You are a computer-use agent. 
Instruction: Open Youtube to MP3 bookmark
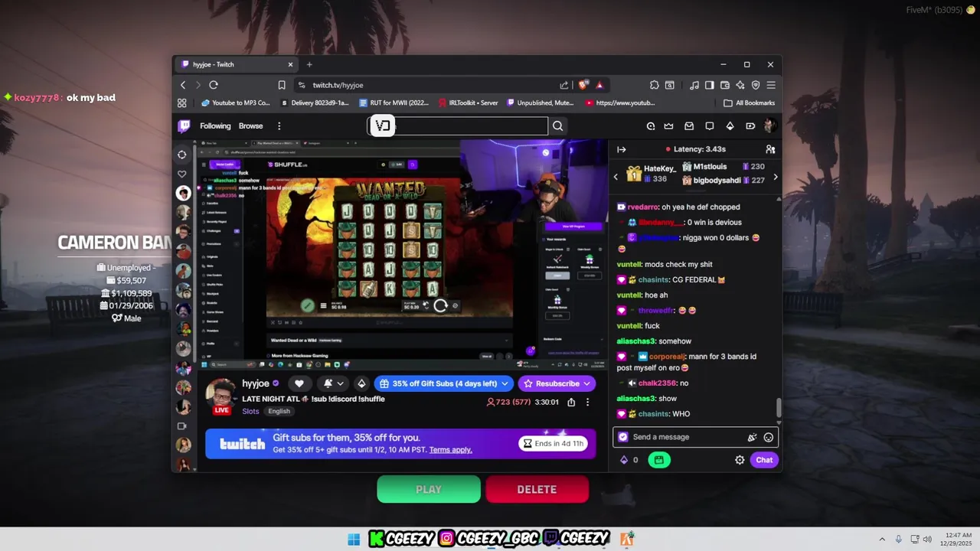(235, 103)
